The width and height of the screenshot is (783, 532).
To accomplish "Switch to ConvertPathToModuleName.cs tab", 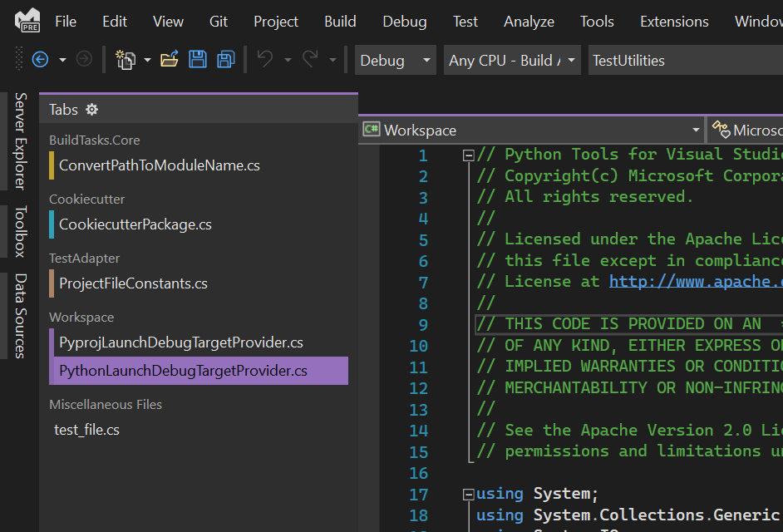I will (159, 165).
